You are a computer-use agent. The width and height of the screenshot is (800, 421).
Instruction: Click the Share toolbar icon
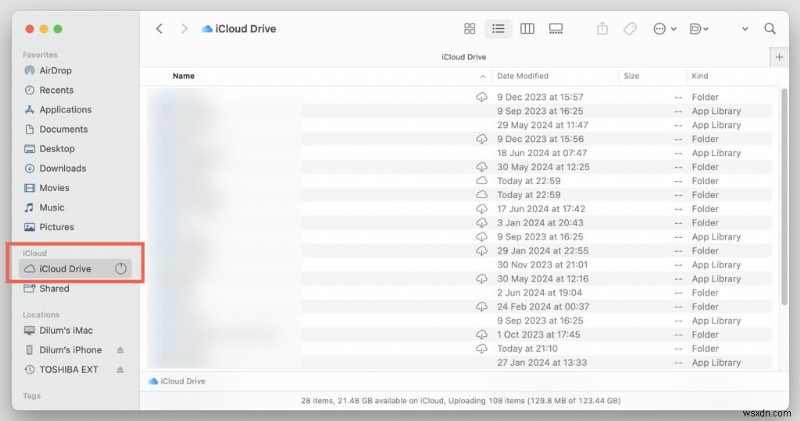[603, 29]
